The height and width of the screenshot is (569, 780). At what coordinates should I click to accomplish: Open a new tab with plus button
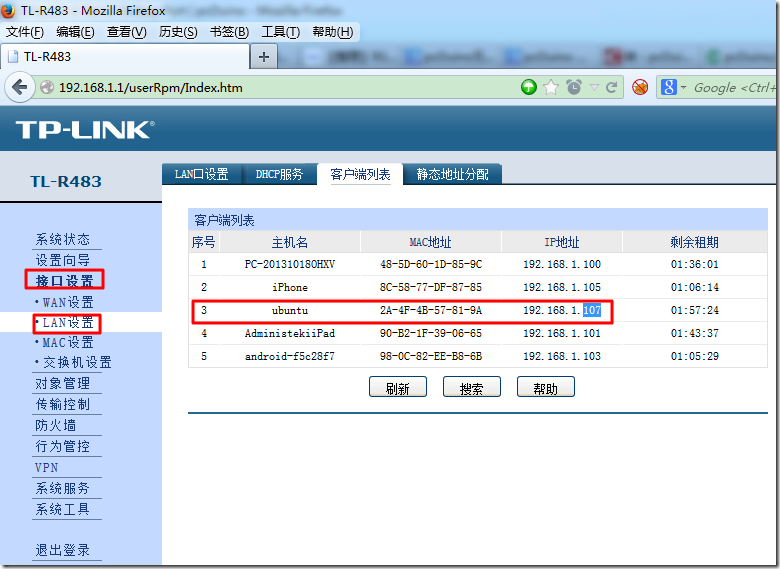pyautogui.click(x=264, y=57)
